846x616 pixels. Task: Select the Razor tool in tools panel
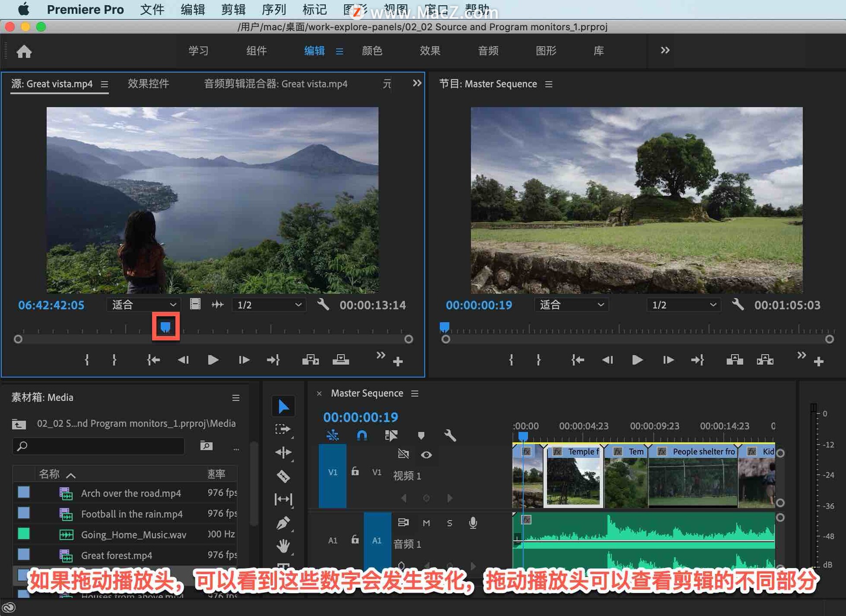coord(283,476)
